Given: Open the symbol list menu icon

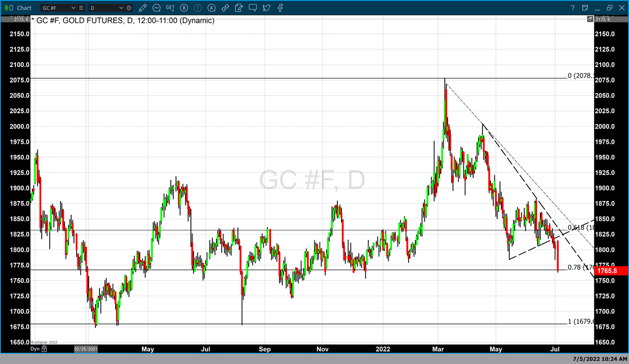Looking at the screenshot, I should tap(81, 8).
